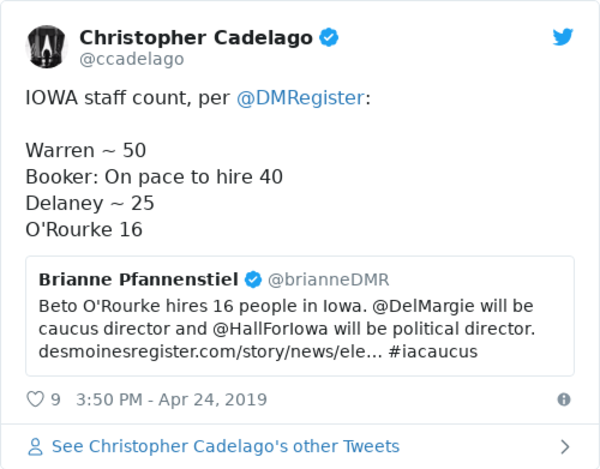The height and width of the screenshot is (469, 600).
Task: Open the @DMRegister mention link
Action: click(x=300, y=100)
